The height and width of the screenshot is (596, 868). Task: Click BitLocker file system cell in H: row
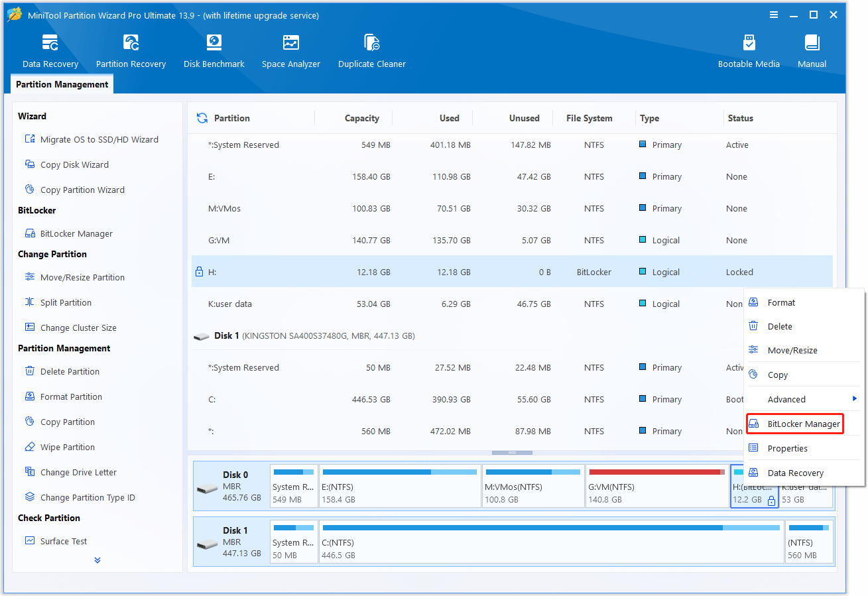594,272
